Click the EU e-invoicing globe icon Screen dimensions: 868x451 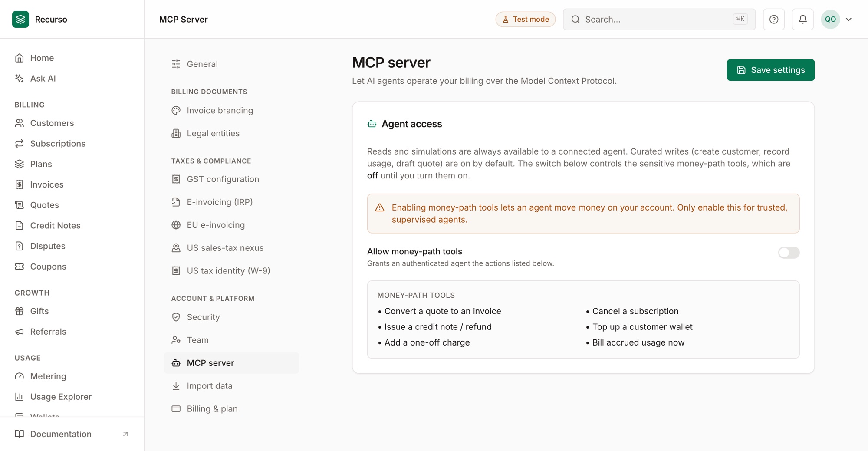pos(176,225)
